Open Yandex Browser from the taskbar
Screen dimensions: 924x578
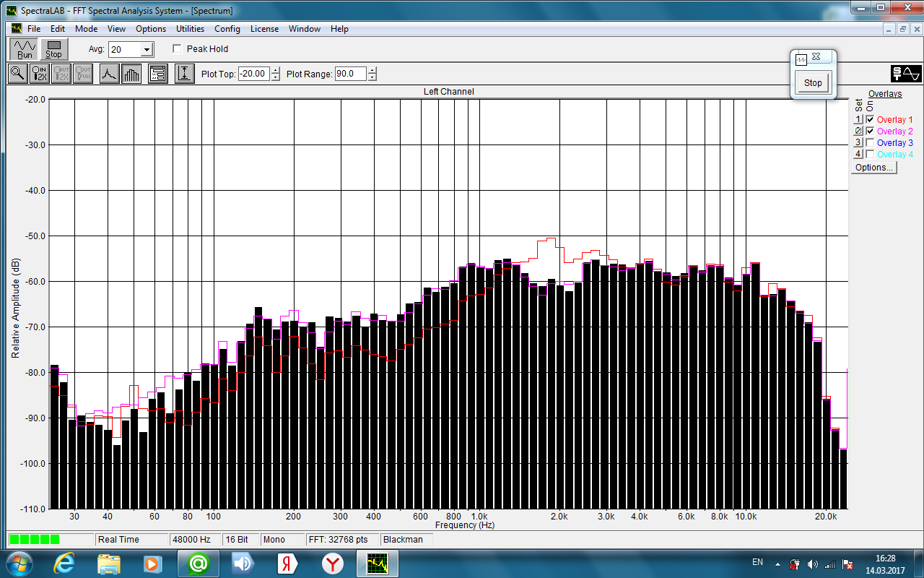tap(333, 563)
